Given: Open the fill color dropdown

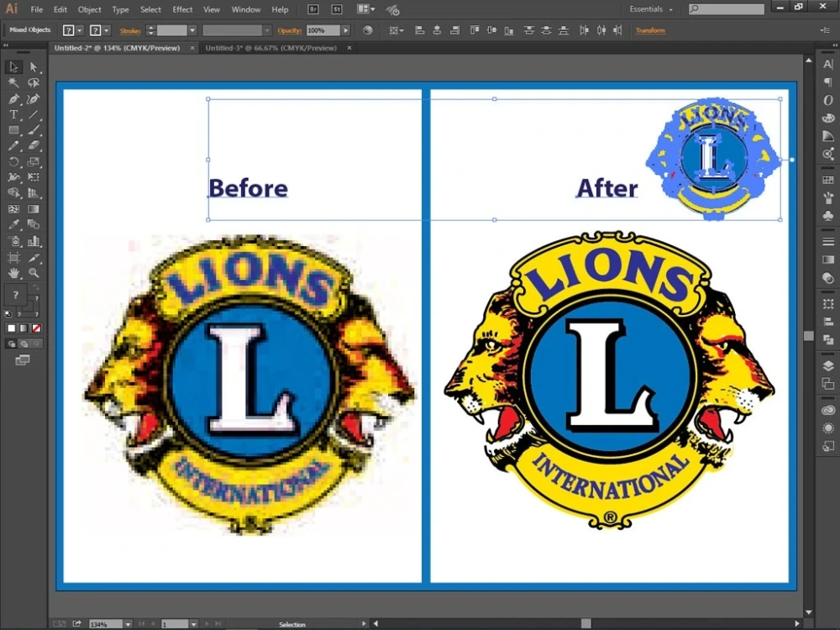Looking at the screenshot, I should (x=80, y=30).
